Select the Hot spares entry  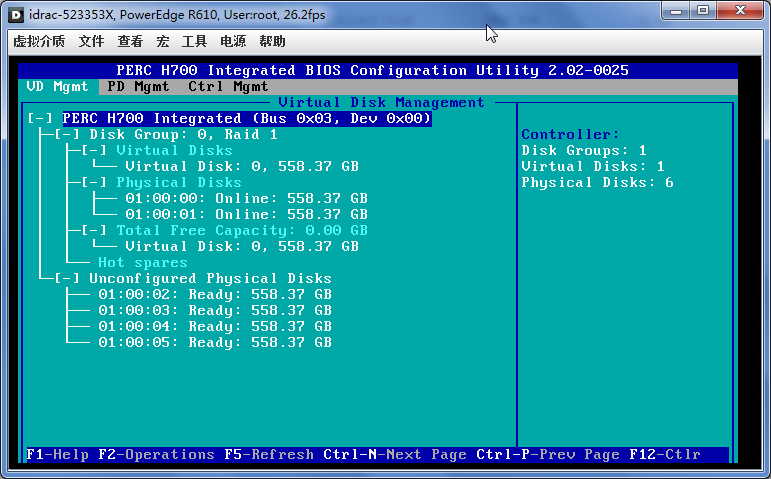click(143, 263)
